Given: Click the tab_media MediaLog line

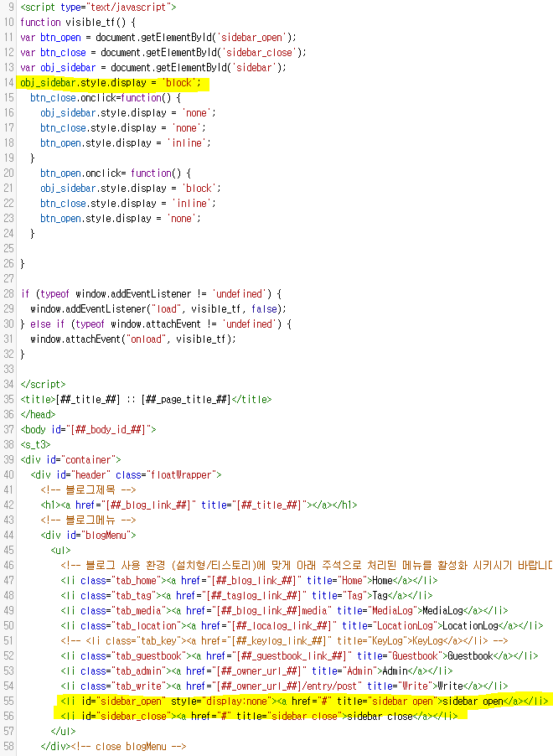Looking at the screenshot, I should point(284,610).
